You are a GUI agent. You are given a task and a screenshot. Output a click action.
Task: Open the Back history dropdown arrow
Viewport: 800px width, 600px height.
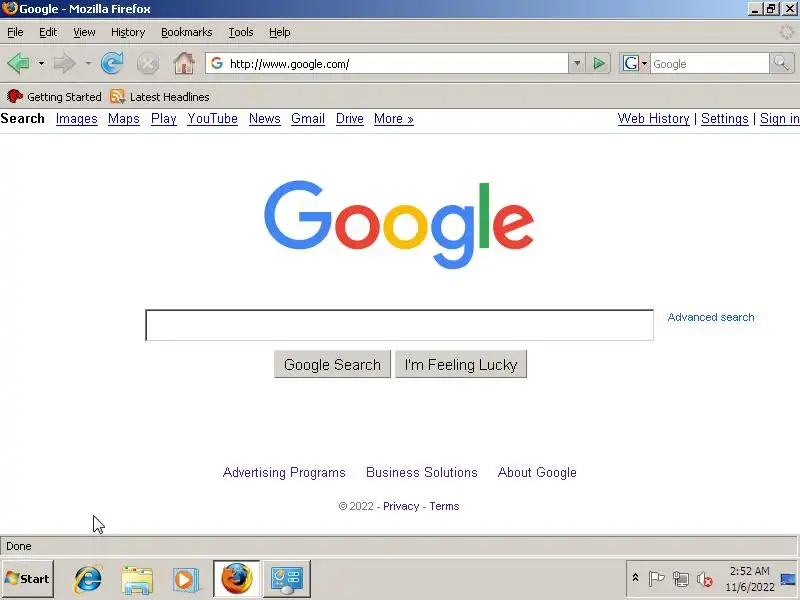coord(41,64)
